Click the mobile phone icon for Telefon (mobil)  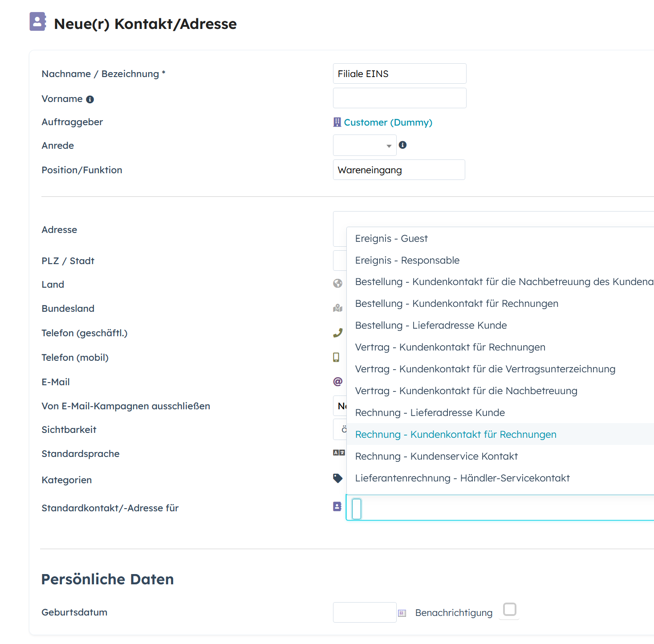[336, 357]
